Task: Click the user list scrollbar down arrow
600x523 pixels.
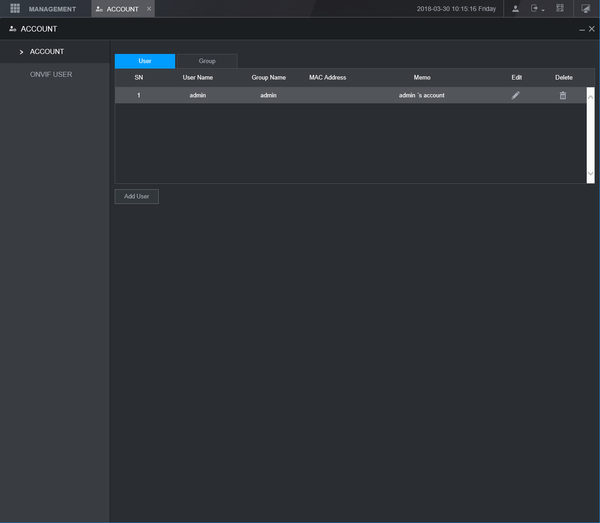Action: (x=590, y=174)
